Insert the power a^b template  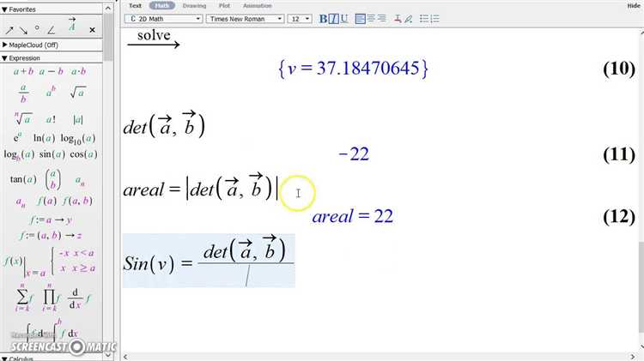click(x=51, y=92)
